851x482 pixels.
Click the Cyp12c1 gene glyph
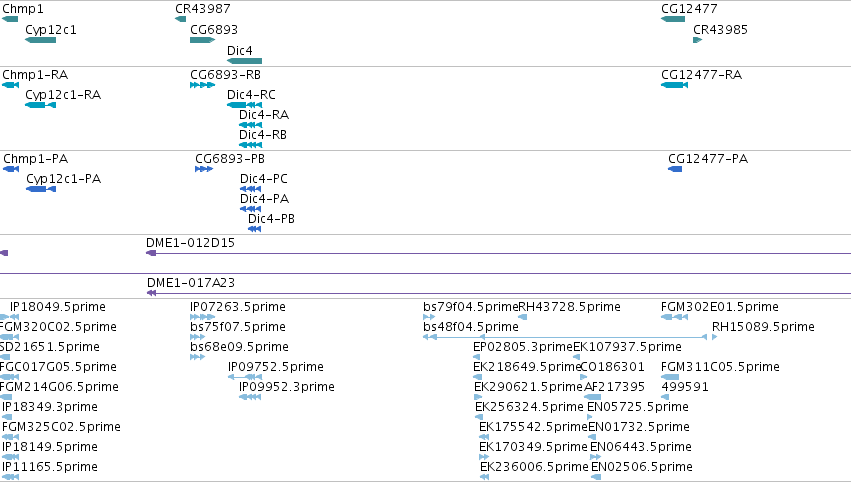40,40
